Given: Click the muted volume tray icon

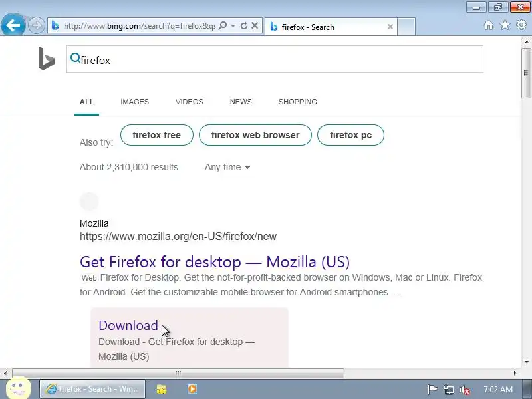Looking at the screenshot, I should pos(464,390).
